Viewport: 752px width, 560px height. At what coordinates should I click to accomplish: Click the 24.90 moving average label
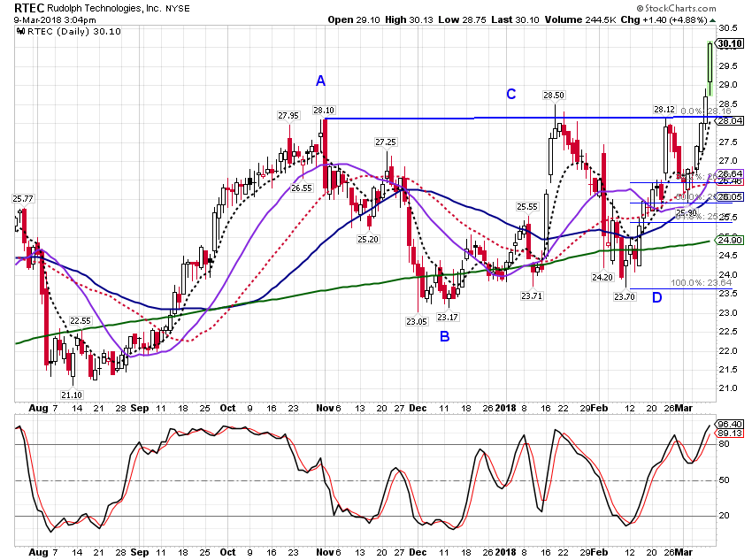coord(730,241)
